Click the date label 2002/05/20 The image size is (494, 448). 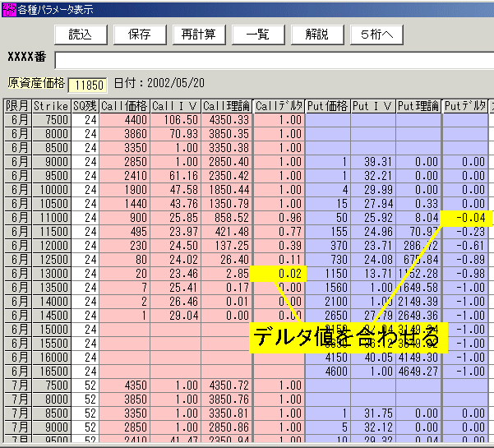[x=176, y=83]
